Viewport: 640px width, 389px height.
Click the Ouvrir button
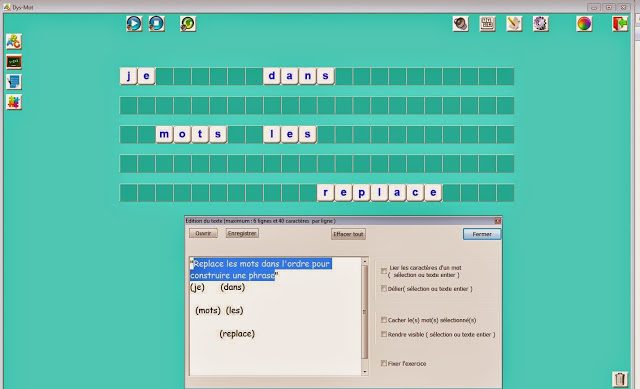[203, 233]
